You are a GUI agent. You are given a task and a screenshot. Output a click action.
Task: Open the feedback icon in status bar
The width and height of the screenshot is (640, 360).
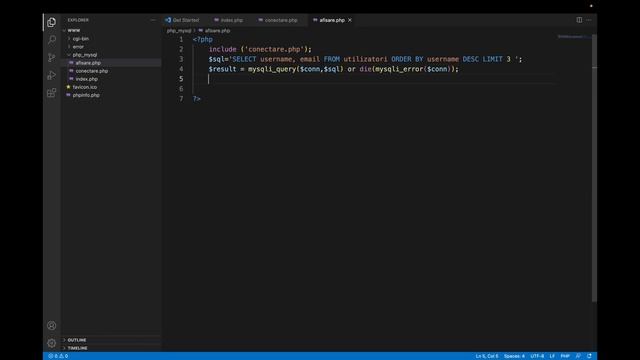click(x=578, y=356)
